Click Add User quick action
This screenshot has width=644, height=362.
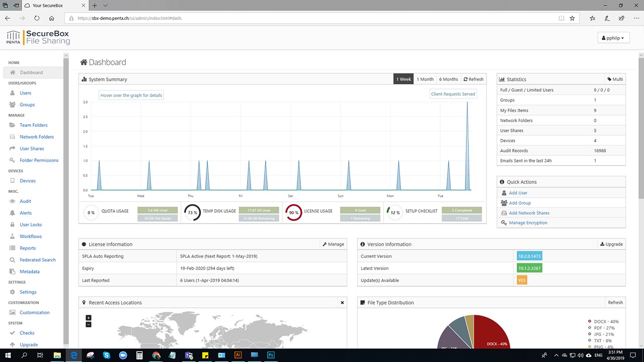pos(518,193)
